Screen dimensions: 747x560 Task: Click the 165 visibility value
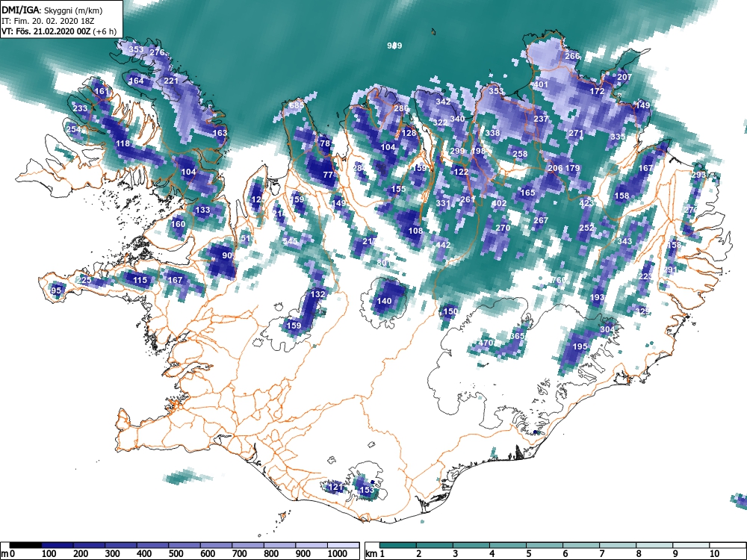[528, 193]
